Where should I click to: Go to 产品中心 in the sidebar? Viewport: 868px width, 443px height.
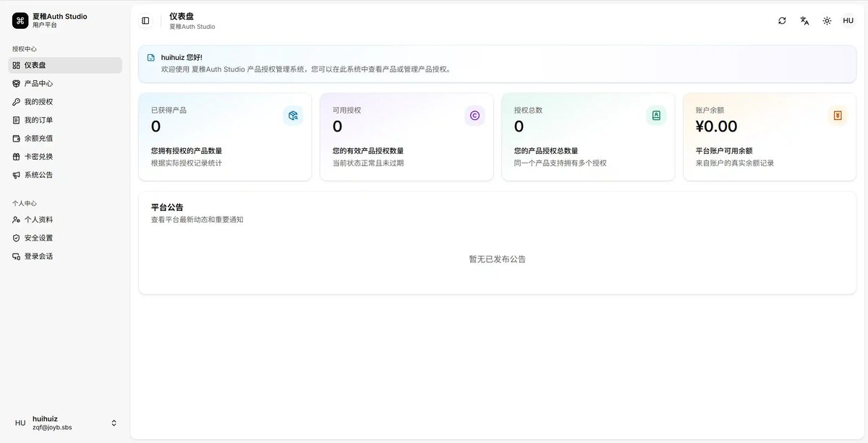[x=65, y=84]
